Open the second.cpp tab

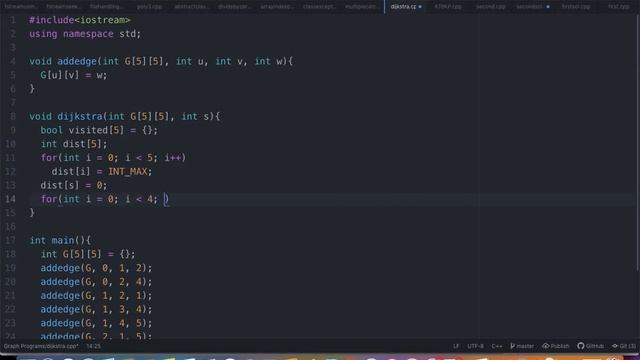pos(491,7)
